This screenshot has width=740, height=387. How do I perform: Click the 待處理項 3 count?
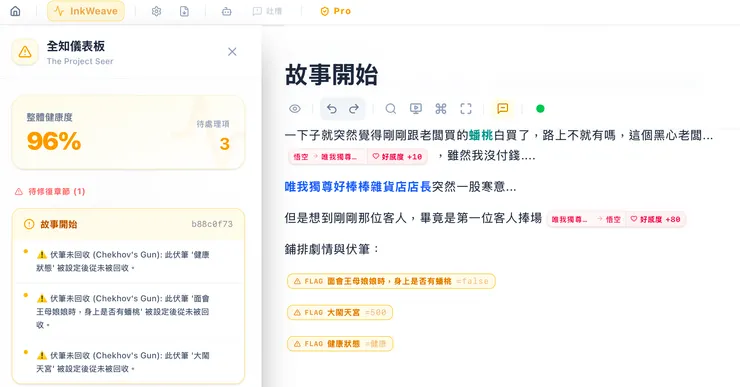[x=225, y=143]
